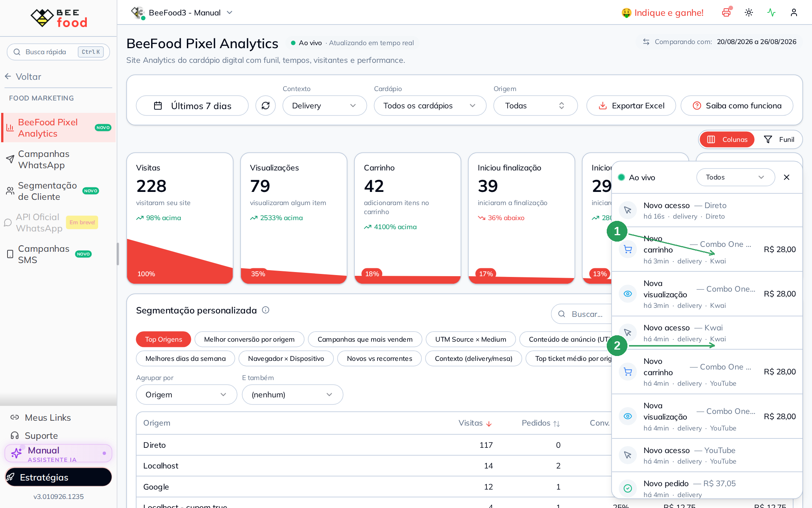Click the cursor icon on Novo acesso Direto
Viewport: 812px width, 508px height.
click(x=628, y=210)
